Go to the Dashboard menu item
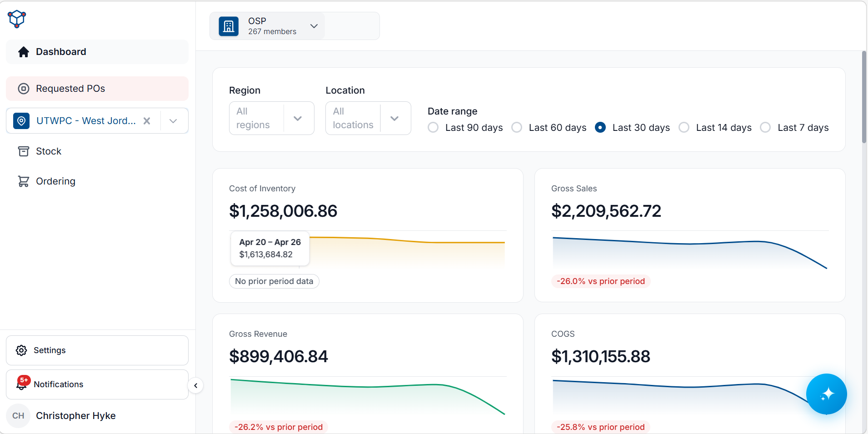Screen dimensions: 868x434 click(97, 52)
